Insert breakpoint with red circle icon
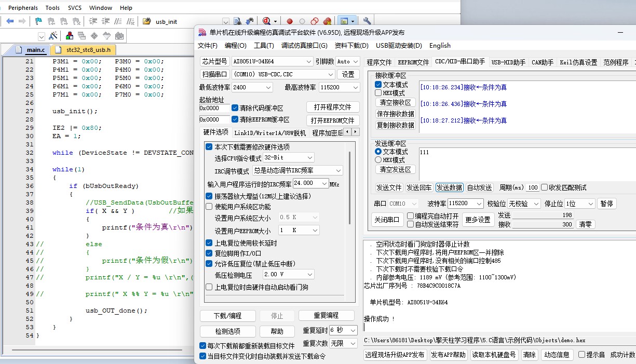The width and height of the screenshot is (636, 364). [290, 21]
